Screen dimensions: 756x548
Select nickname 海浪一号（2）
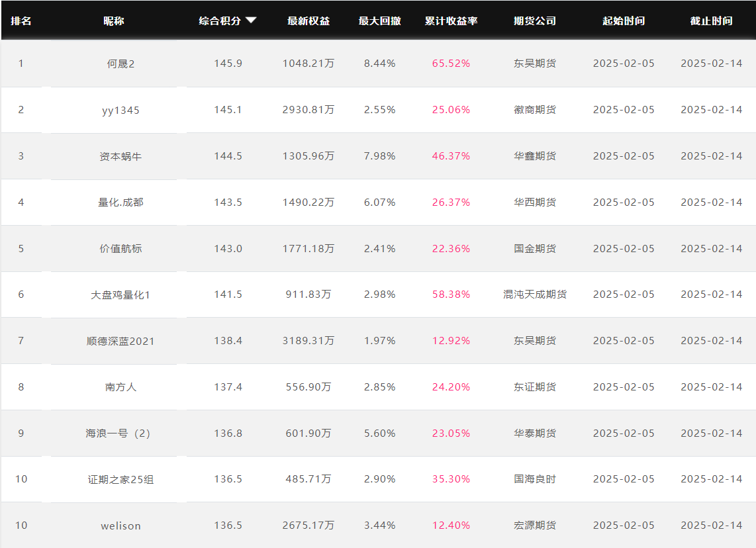click(118, 434)
